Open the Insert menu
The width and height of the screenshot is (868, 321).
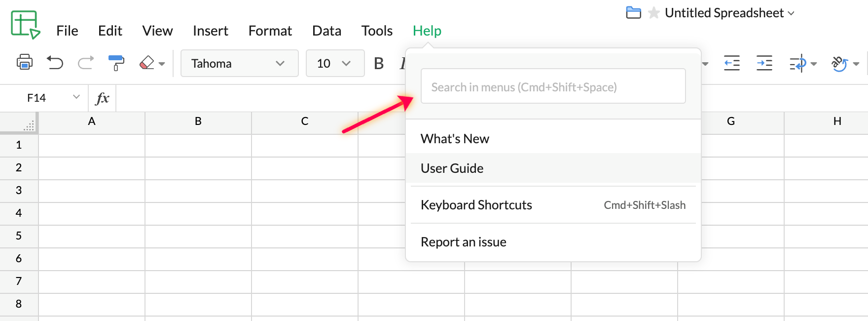coord(210,31)
